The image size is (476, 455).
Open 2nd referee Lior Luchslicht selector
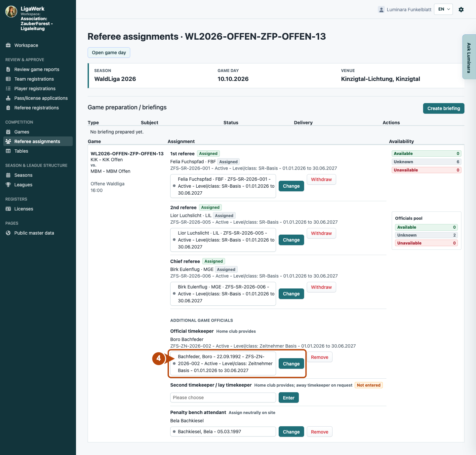223,240
